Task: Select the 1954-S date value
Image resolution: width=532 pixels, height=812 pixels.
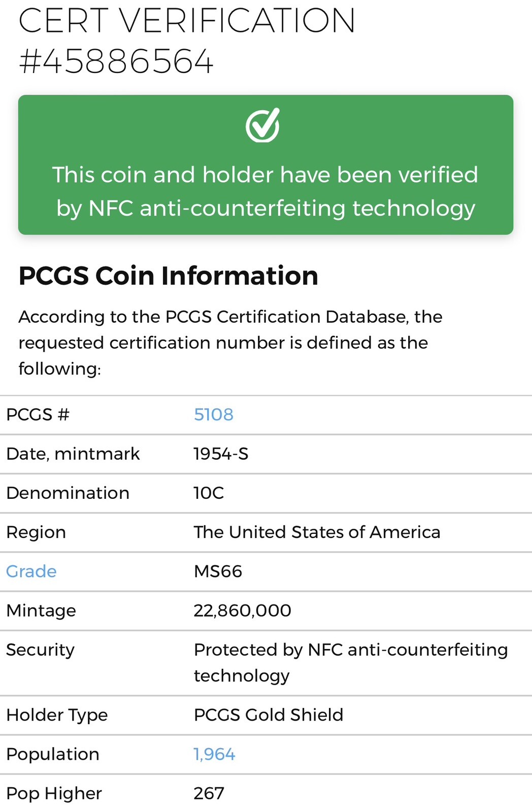Action: (x=221, y=454)
